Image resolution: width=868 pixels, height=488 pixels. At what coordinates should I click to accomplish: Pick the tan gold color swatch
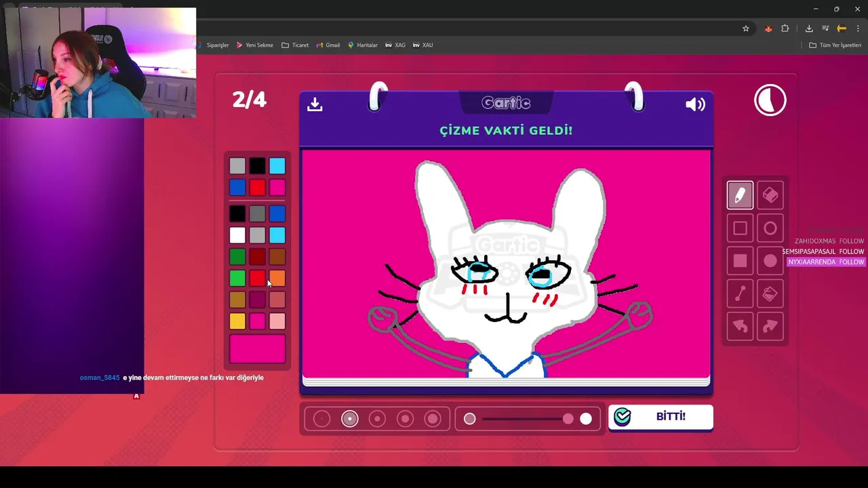(237, 300)
